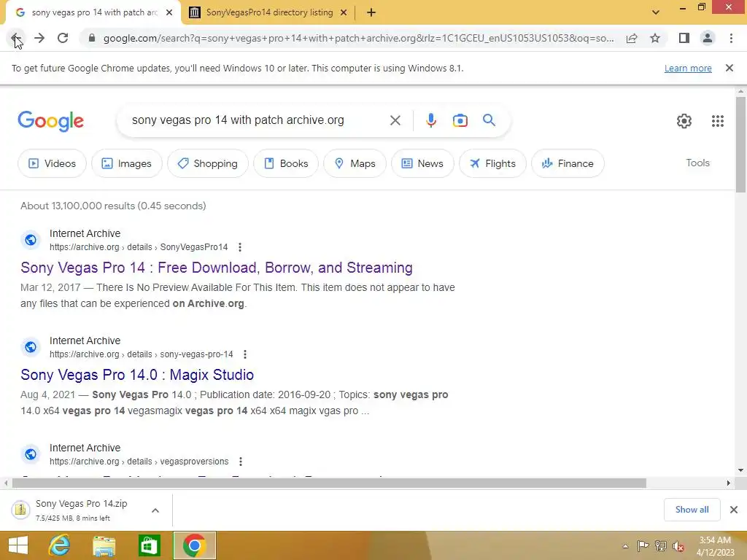
Task: Reload the current page
Action: tap(63, 38)
